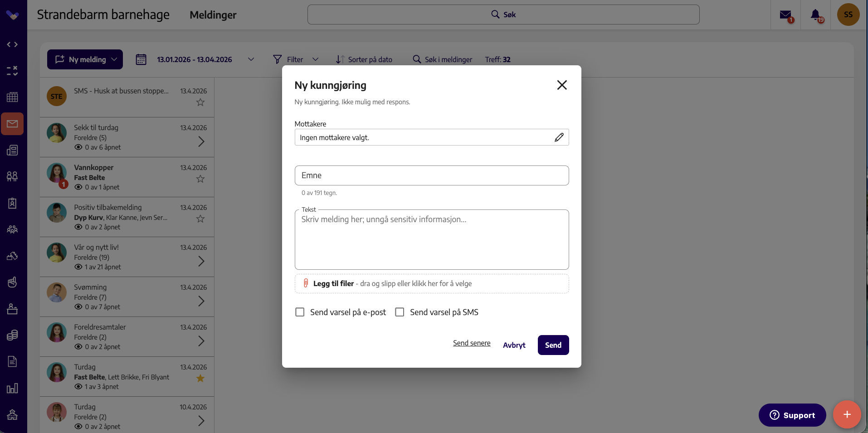Click the Send senere link
Image resolution: width=868 pixels, height=433 pixels.
(472, 343)
